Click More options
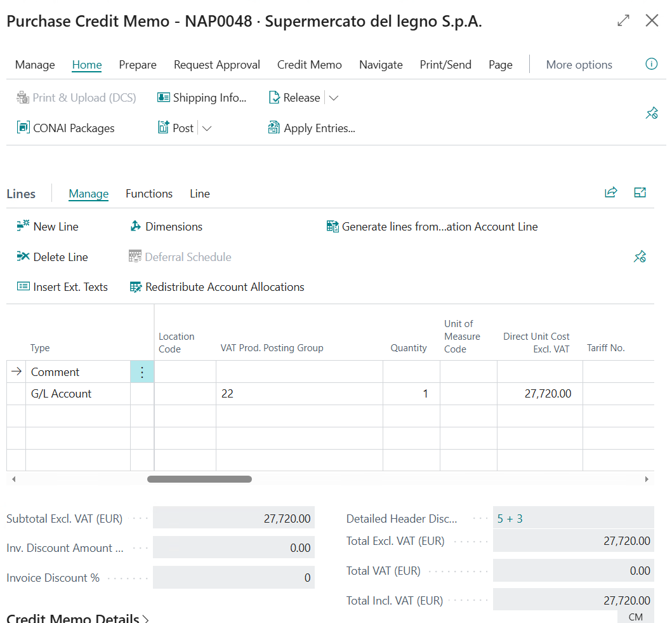This screenshot has height=623, width=672. pos(579,64)
